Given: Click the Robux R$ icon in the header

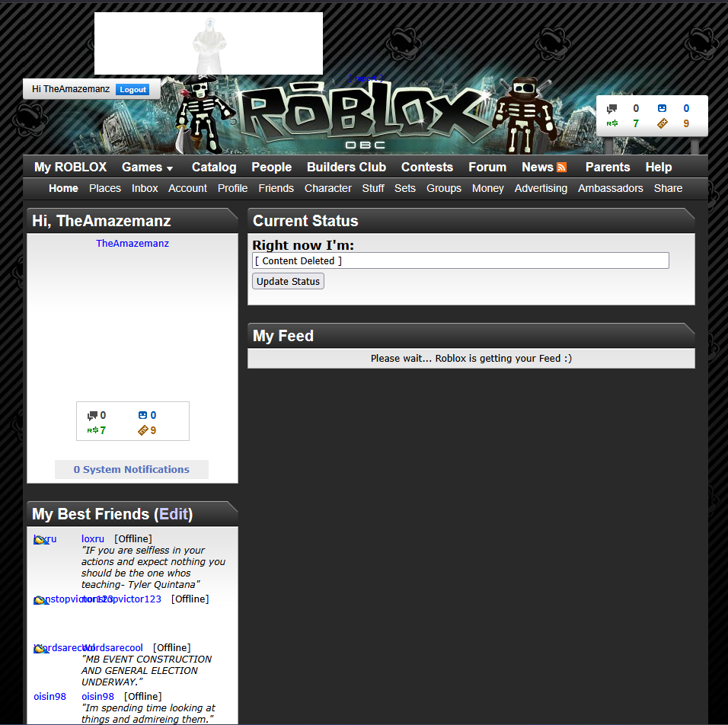Looking at the screenshot, I should coord(611,123).
